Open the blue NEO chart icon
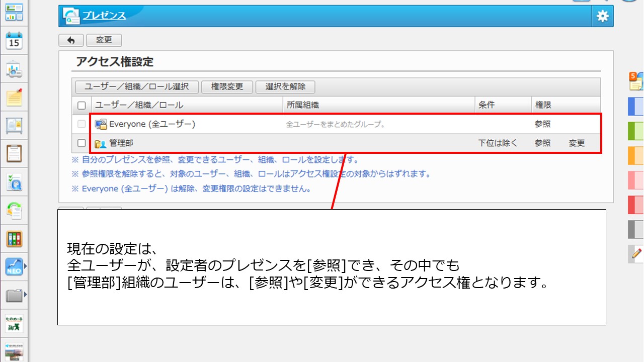This screenshot has height=362, width=644. (x=14, y=266)
